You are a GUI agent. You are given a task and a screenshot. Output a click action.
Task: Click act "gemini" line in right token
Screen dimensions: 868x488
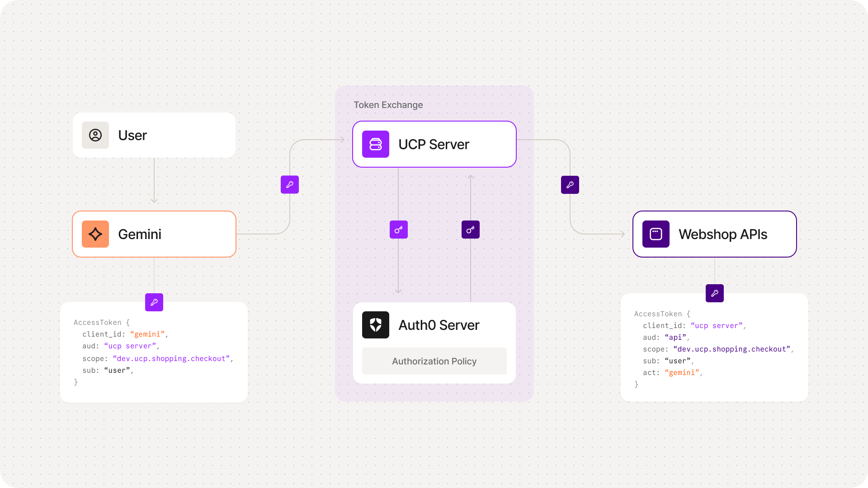coord(673,373)
